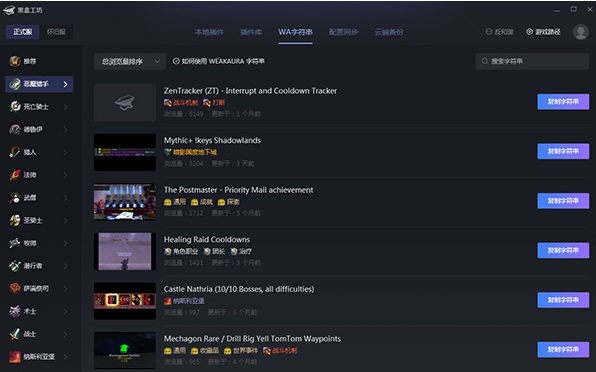596x372 pixels.
Task: Switch to 正式服 server mode
Action: [x=22, y=32]
